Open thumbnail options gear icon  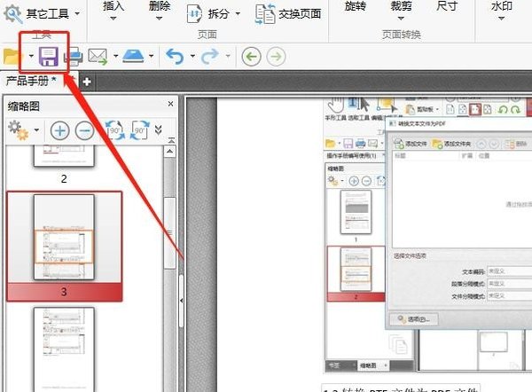(x=19, y=130)
